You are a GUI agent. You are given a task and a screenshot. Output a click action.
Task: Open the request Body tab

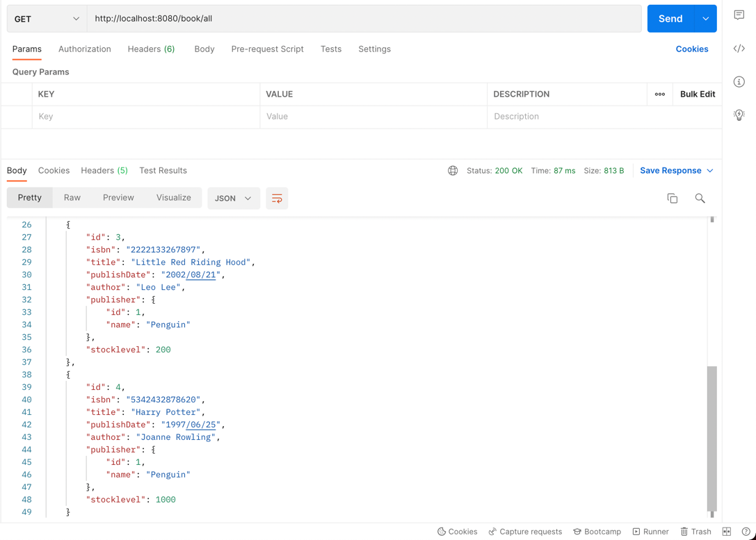pos(204,49)
